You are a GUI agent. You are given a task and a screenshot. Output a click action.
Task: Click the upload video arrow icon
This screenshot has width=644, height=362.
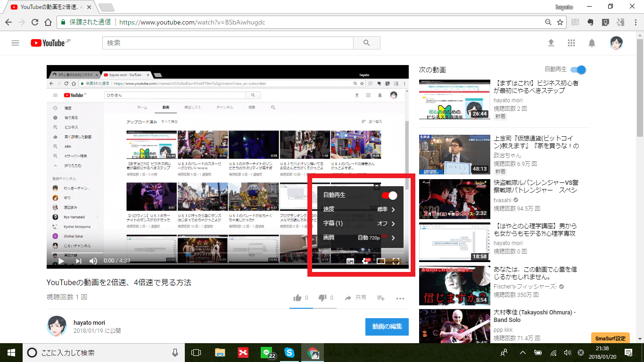[x=551, y=43]
